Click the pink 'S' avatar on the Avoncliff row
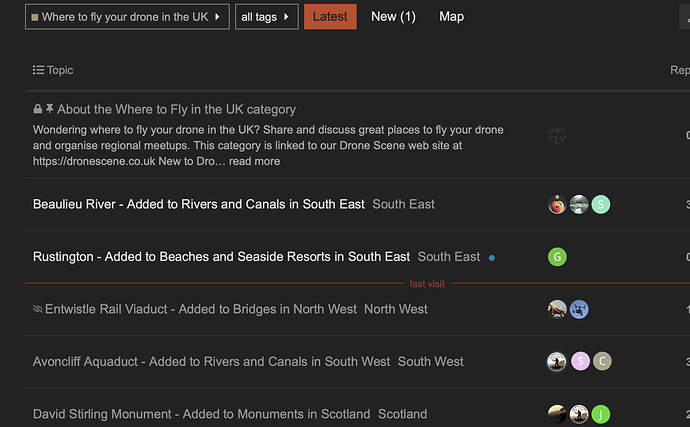Screen dimensions: 690x427 580,361
